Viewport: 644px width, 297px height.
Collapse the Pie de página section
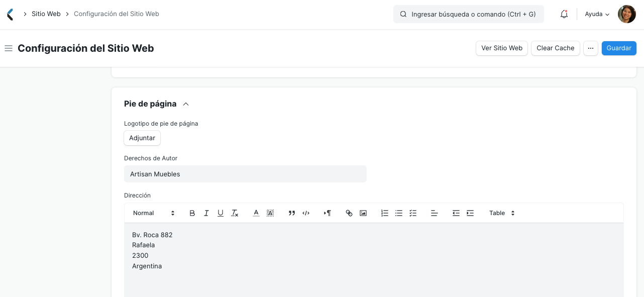(x=185, y=104)
